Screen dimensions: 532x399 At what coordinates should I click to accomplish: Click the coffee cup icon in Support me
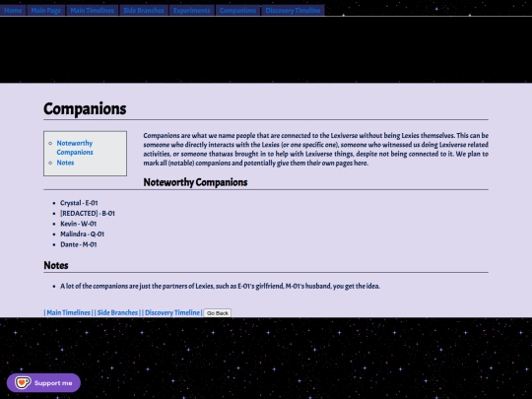pyautogui.click(x=23, y=382)
